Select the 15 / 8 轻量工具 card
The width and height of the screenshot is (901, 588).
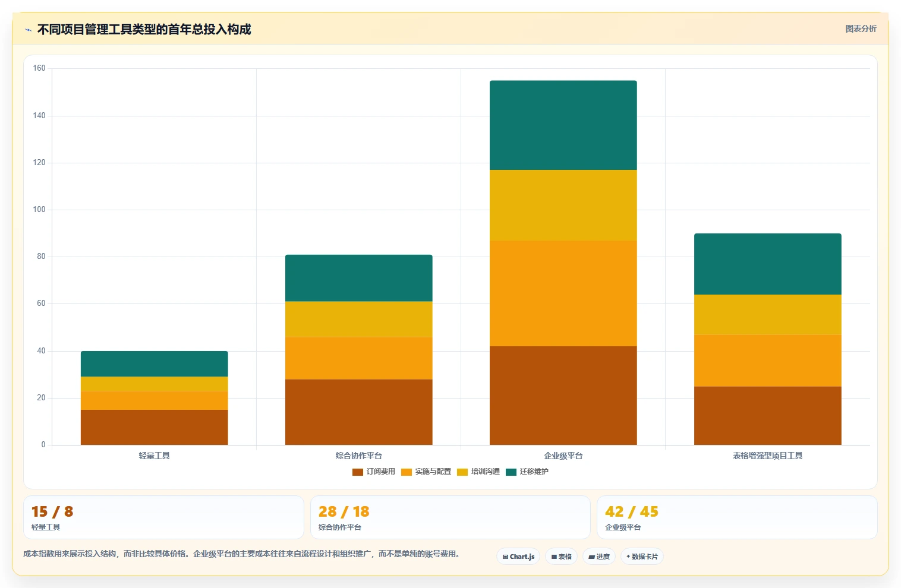pos(163,517)
